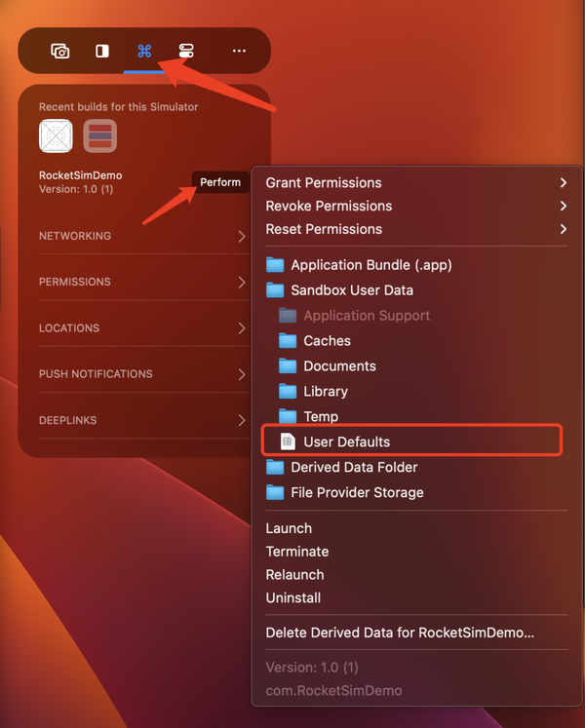Click the Derived Data Folder icon

pyautogui.click(x=275, y=467)
